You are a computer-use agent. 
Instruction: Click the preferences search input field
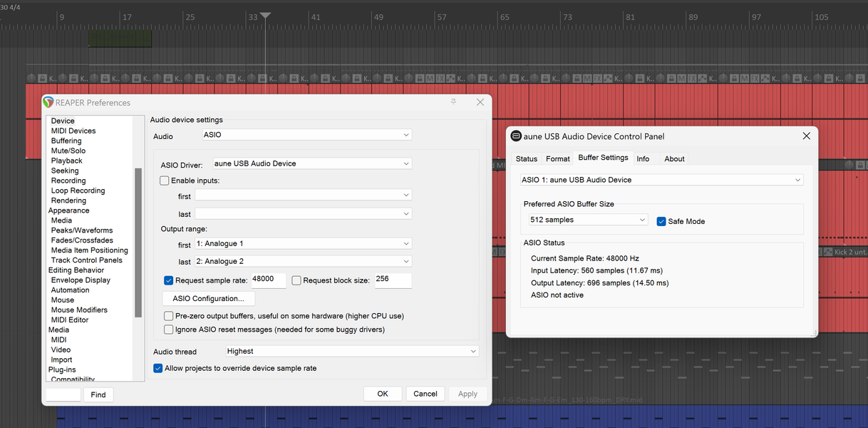pos(63,394)
